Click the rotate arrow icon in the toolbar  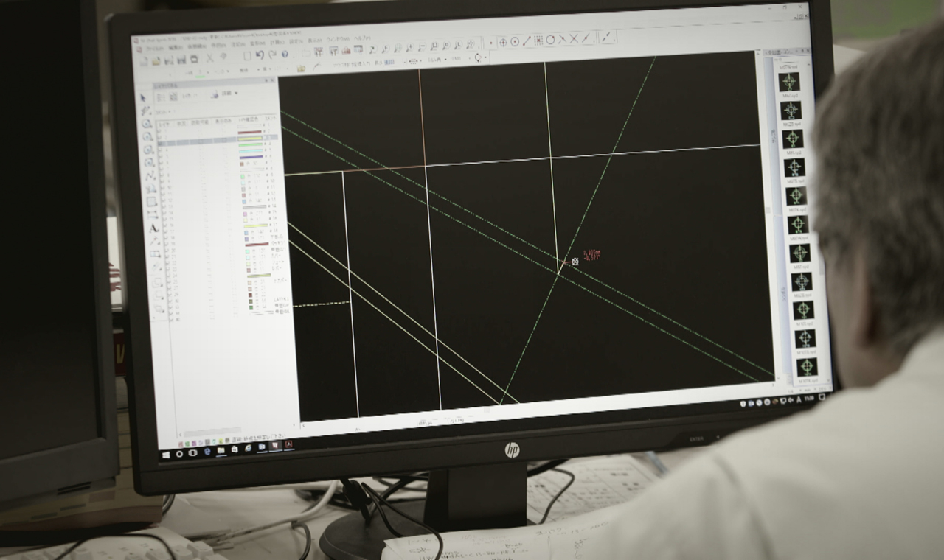478,57
